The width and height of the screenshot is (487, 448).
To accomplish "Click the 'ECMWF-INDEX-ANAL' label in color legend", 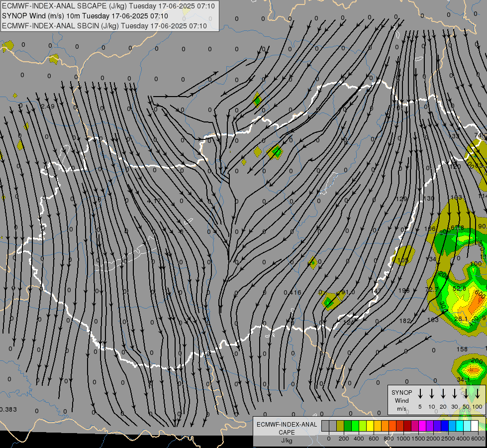I will click(x=287, y=425).
